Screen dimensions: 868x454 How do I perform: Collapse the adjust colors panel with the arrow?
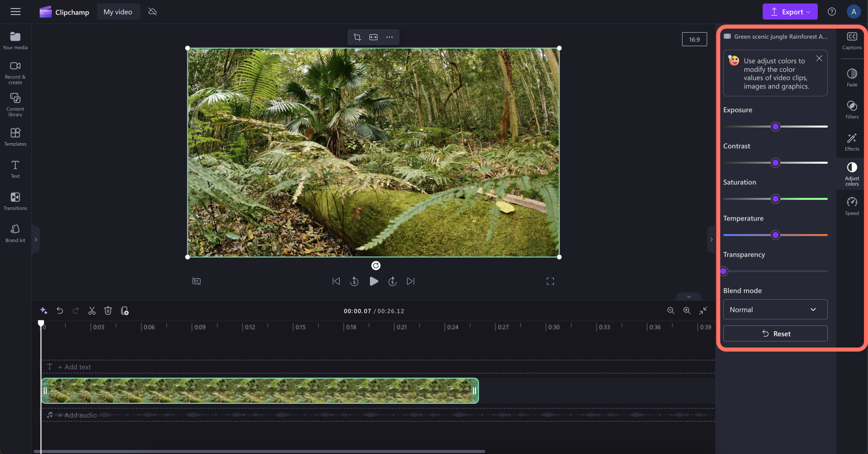(711, 239)
